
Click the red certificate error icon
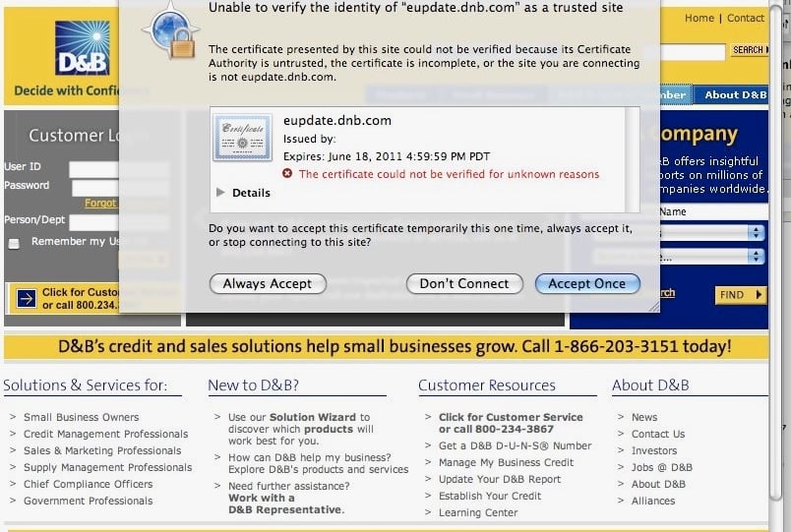(287, 174)
